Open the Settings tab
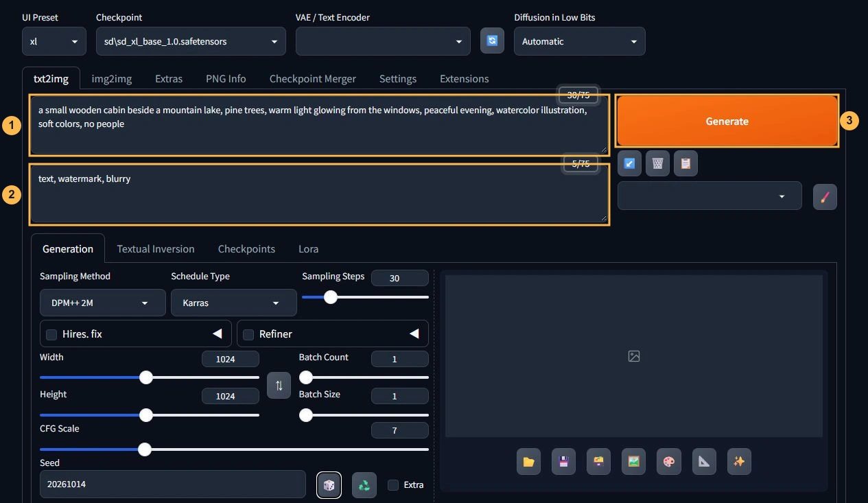The height and width of the screenshot is (503, 868). [398, 79]
